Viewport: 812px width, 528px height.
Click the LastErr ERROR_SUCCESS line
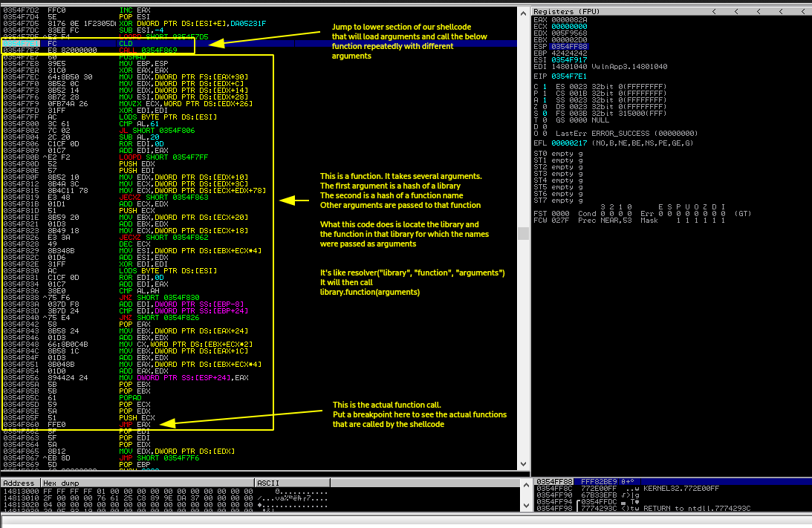pos(626,134)
